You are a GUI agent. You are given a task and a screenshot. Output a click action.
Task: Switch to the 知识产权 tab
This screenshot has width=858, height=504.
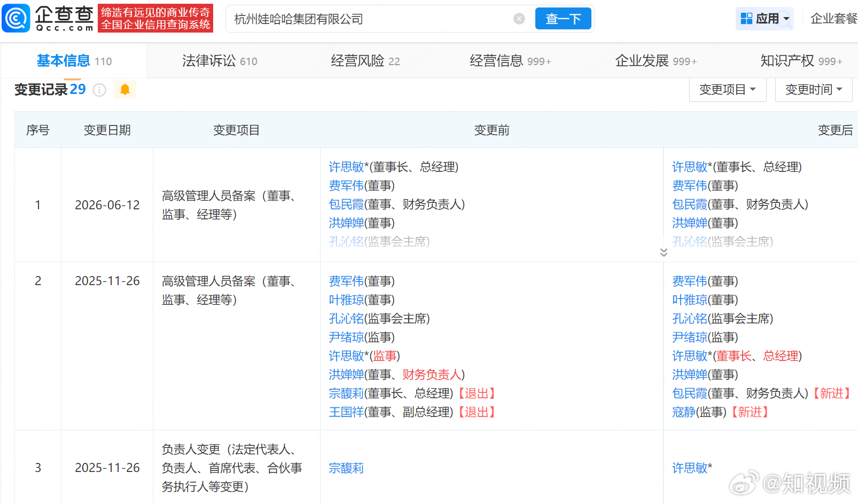tap(801, 61)
